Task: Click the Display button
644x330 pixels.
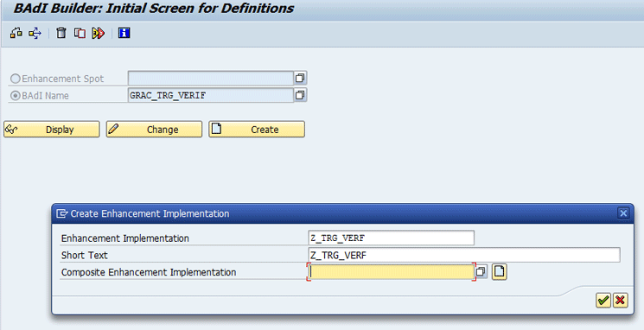Action: [x=52, y=130]
